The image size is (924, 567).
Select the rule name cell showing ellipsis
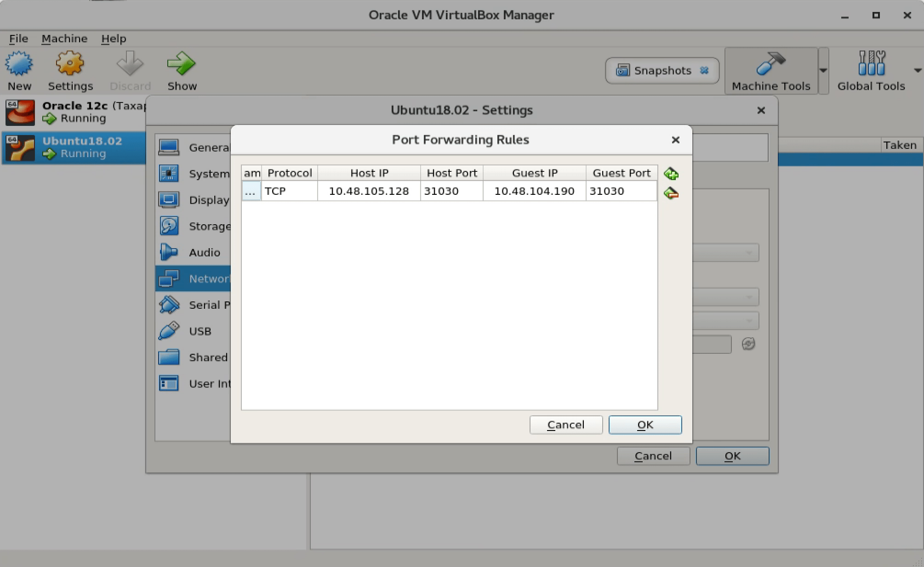click(x=251, y=191)
